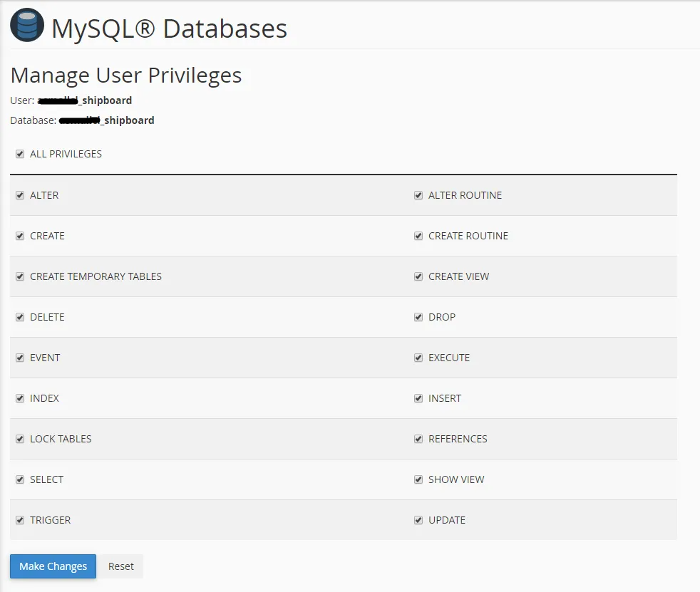Uncheck the DELETE privilege

[20, 317]
